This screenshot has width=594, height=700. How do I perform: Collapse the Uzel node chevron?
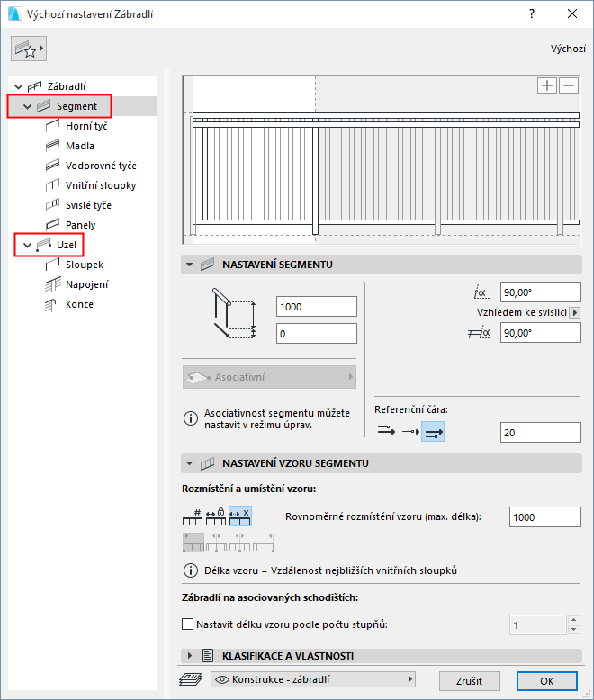click(x=27, y=245)
